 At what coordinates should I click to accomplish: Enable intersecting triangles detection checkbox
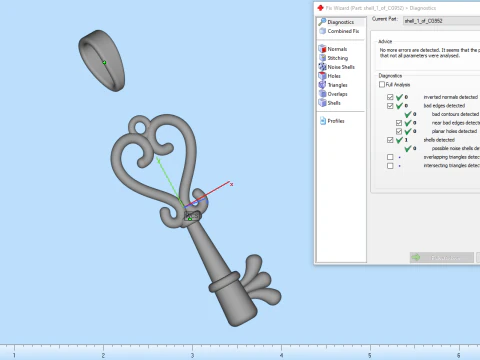390,165
